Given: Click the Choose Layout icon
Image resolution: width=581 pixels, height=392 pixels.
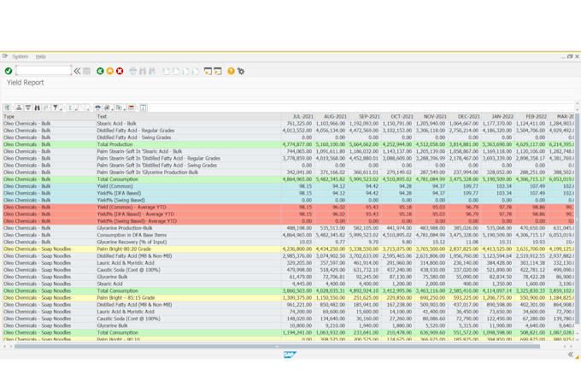Looking at the screenshot, I should tap(132, 108).
